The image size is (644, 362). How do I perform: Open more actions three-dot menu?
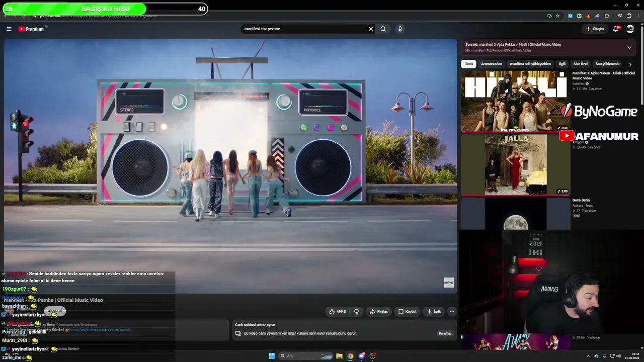(x=452, y=312)
